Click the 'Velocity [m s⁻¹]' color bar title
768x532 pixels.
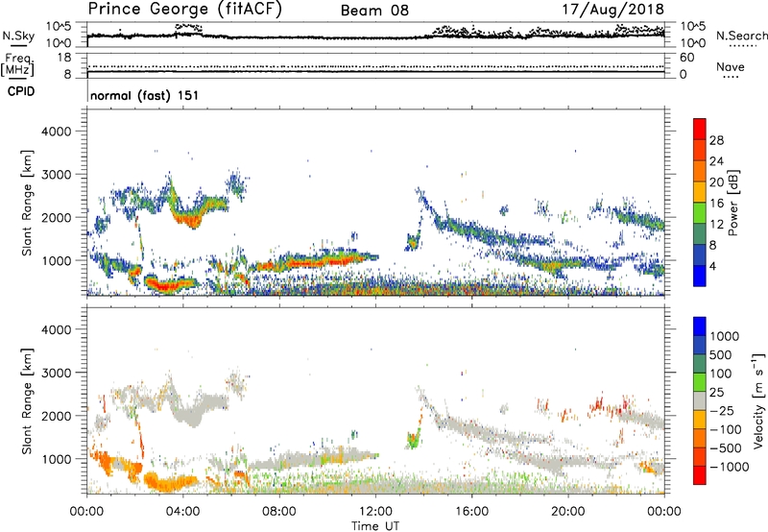(757, 400)
